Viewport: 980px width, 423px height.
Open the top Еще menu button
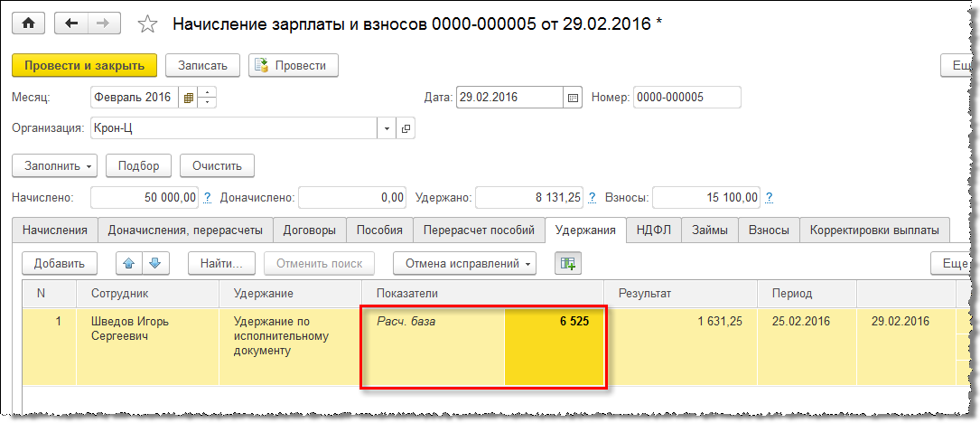[x=955, y=66]
